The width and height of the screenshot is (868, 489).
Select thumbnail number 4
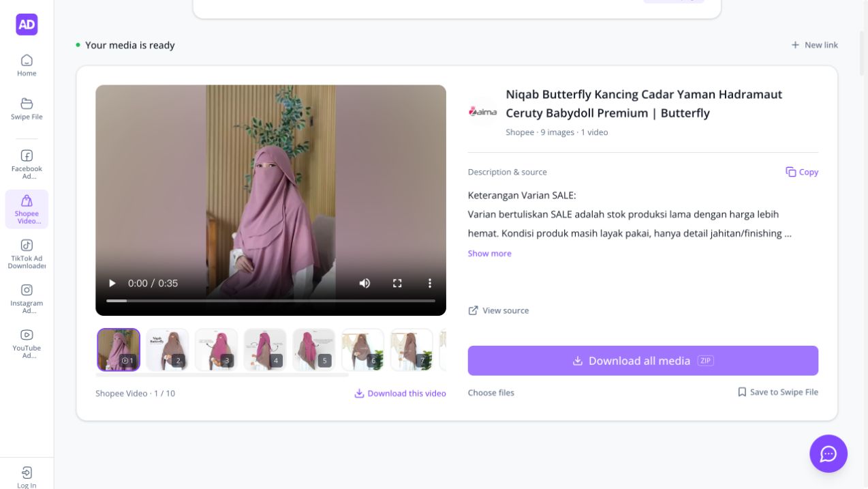point(265,350)
